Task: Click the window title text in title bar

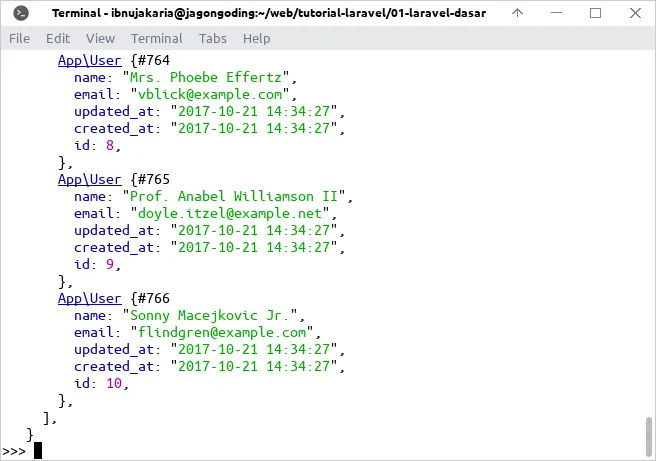Action: (269, 13)
